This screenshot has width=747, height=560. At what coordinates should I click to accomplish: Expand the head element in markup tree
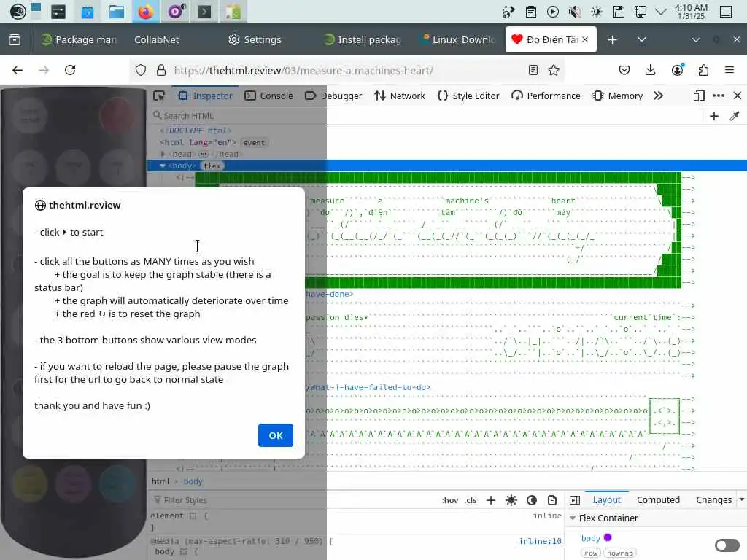pos(163,154)
